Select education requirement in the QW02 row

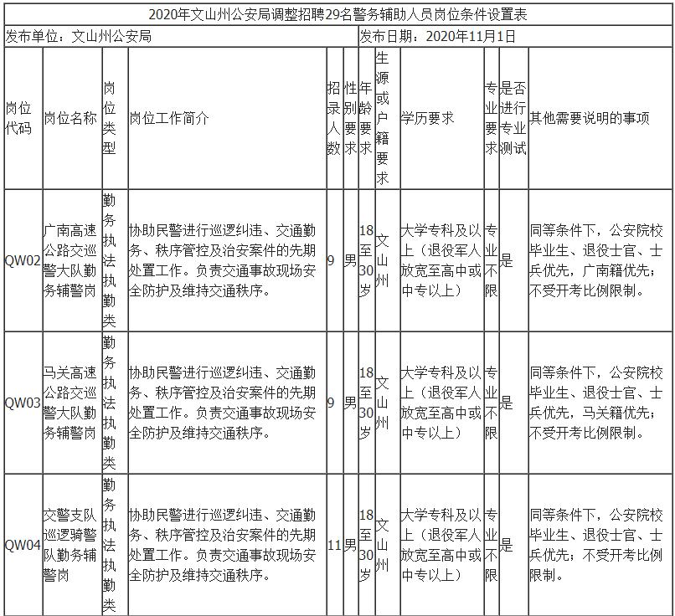pos(442,260)
